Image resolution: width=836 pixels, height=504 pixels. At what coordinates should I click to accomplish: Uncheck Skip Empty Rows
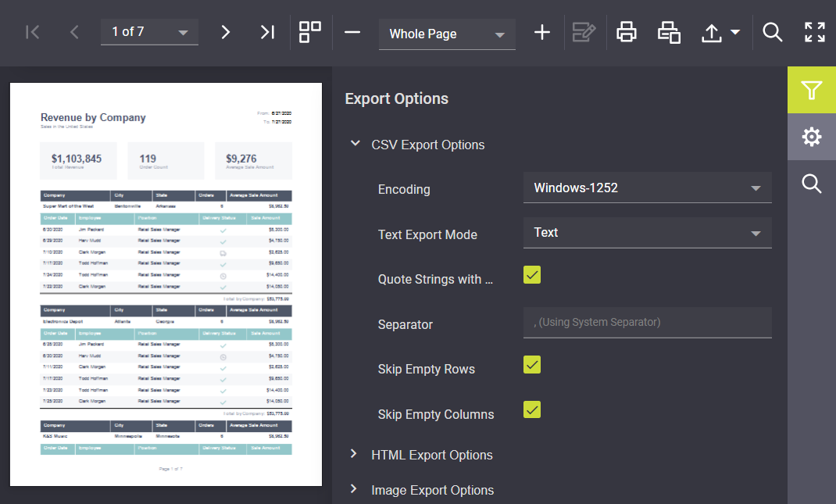pos(532,365)
